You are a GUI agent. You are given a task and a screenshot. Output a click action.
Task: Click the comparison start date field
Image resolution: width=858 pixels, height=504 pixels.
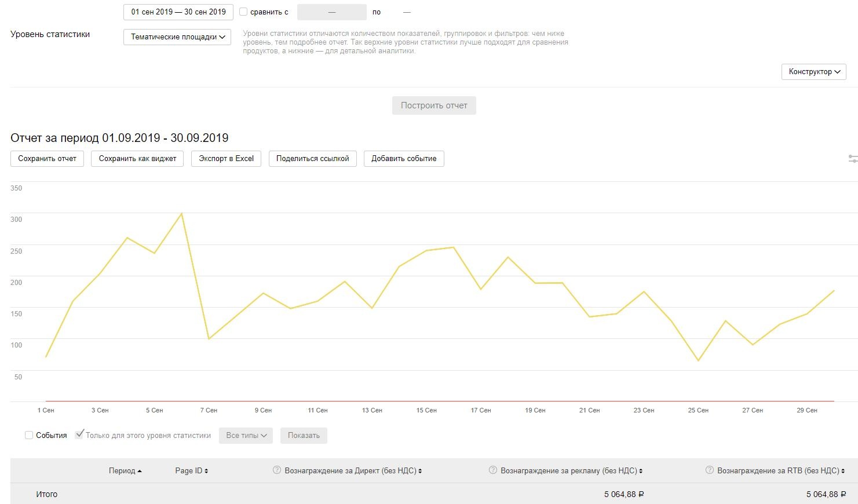tap(331, 12)
